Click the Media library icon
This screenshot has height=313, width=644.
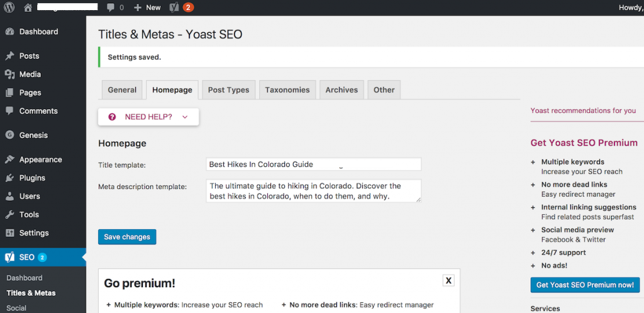[x=10, y=74]
